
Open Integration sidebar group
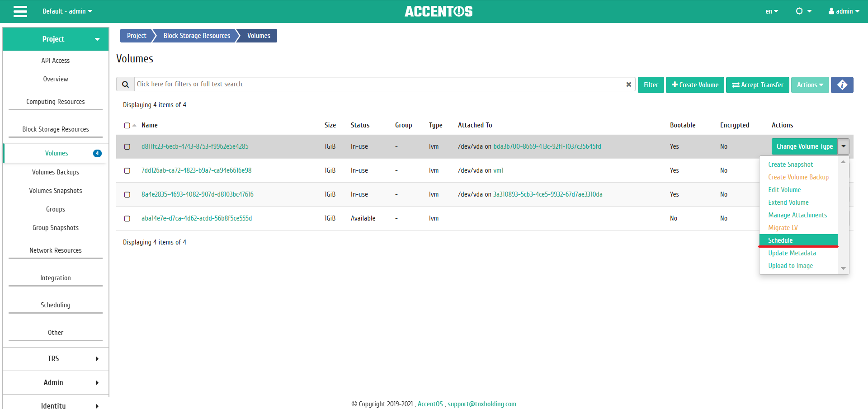point(56,278)
